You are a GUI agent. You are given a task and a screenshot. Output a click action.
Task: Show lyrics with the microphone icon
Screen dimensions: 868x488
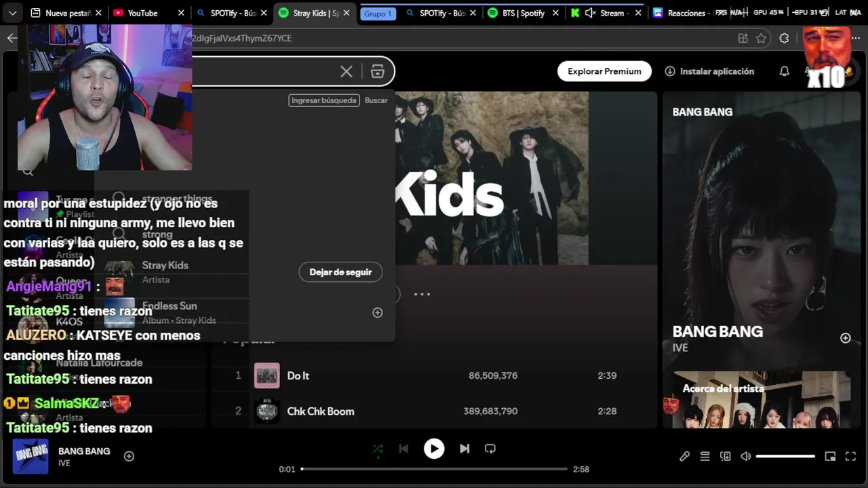[685, 456]
